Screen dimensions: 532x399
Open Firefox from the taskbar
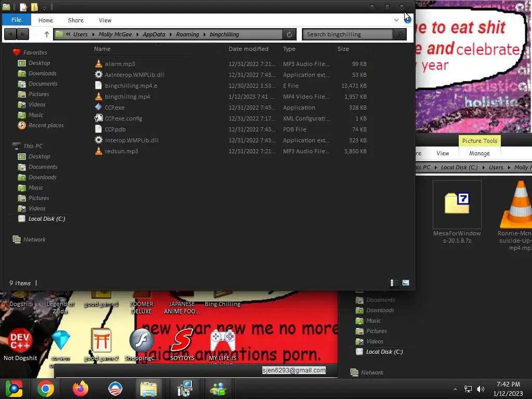pyautogui.click(x=81, y=389)
